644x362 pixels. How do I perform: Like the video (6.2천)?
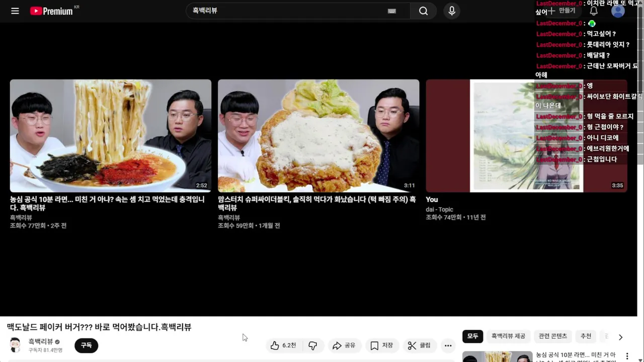(x=283, y=345)
